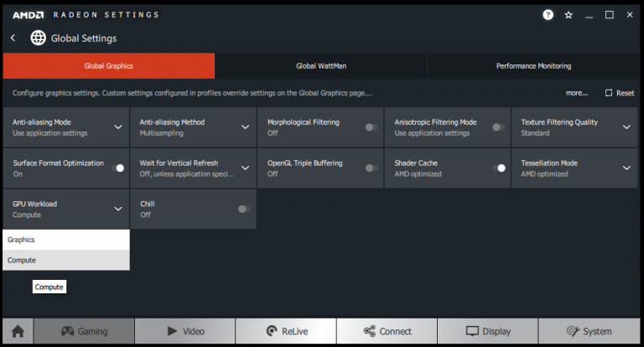
Task: Toggle Morphological Filtering switch
Action: point(371,127)
